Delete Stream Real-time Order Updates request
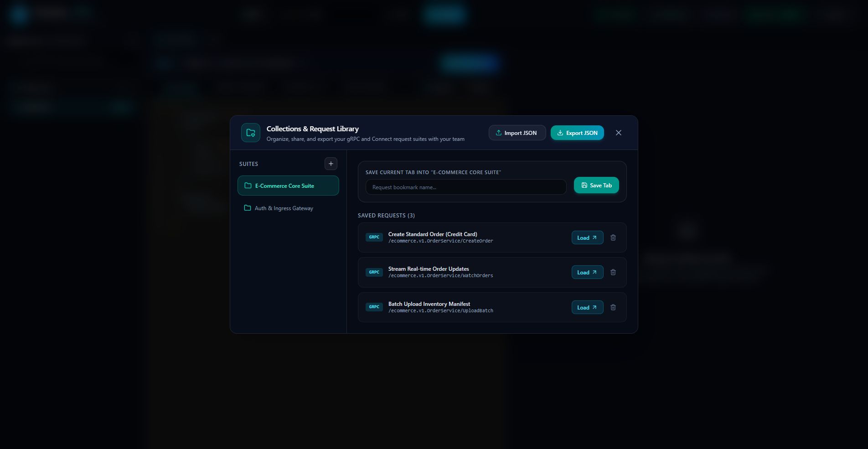Viewport: 868px width, 449px height. [x=613, y=272]
